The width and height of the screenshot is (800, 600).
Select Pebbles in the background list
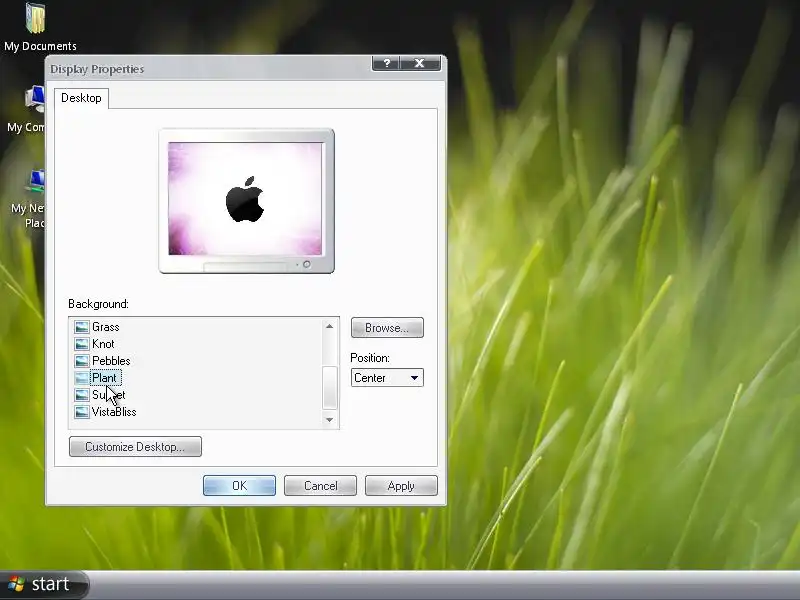click(x=111, y=361)
